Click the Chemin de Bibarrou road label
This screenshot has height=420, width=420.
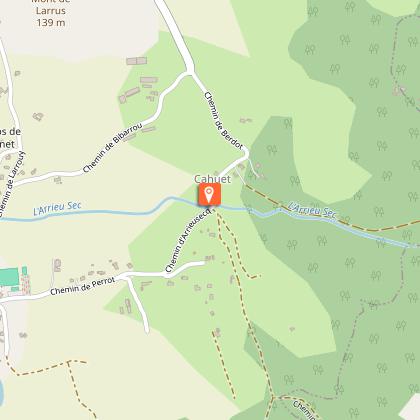(113, 148)
